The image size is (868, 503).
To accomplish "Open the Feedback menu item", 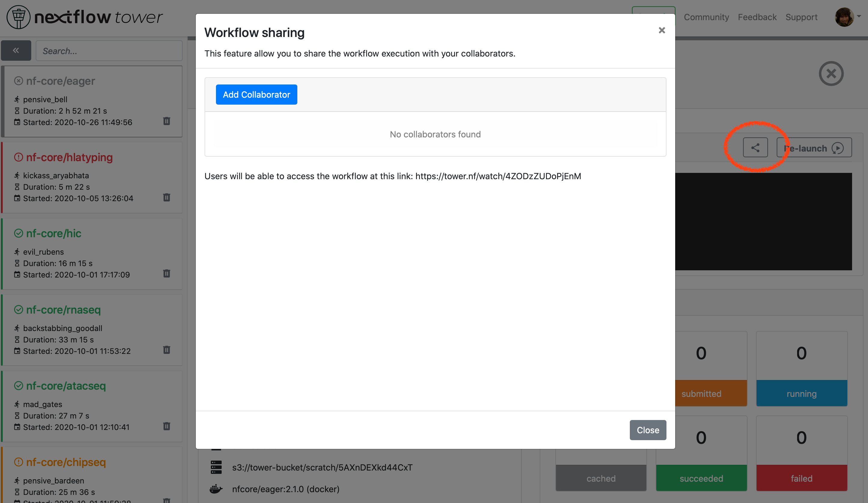I will [757, 17].
